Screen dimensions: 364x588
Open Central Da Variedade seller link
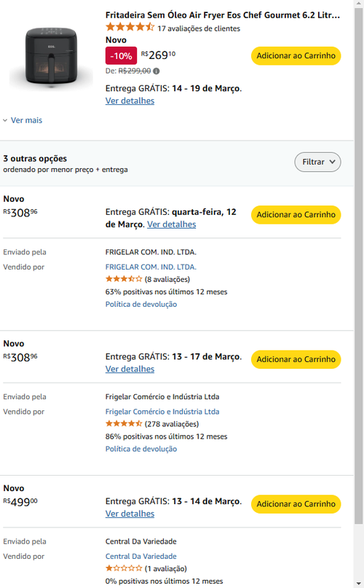click(x=141, y=557)
